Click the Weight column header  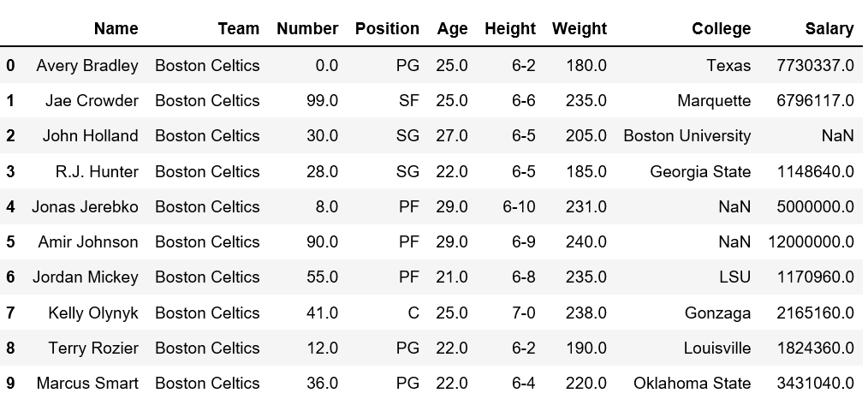[x=579, y=28]
